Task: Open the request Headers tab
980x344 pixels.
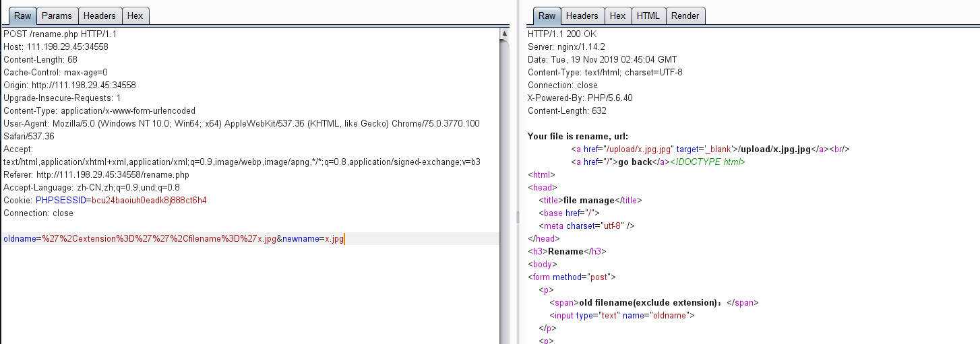Action: (x=99, y=15)
